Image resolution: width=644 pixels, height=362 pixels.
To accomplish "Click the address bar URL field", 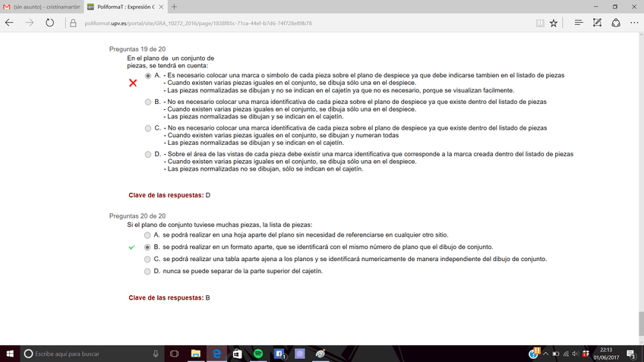I will (x=304, y=23).
